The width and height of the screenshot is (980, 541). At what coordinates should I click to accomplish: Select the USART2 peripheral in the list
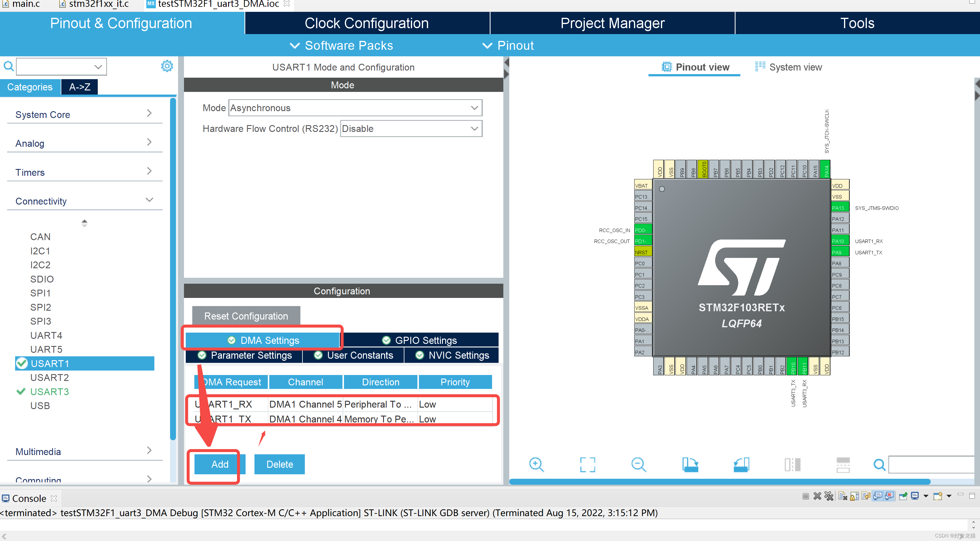coord(50,377)
